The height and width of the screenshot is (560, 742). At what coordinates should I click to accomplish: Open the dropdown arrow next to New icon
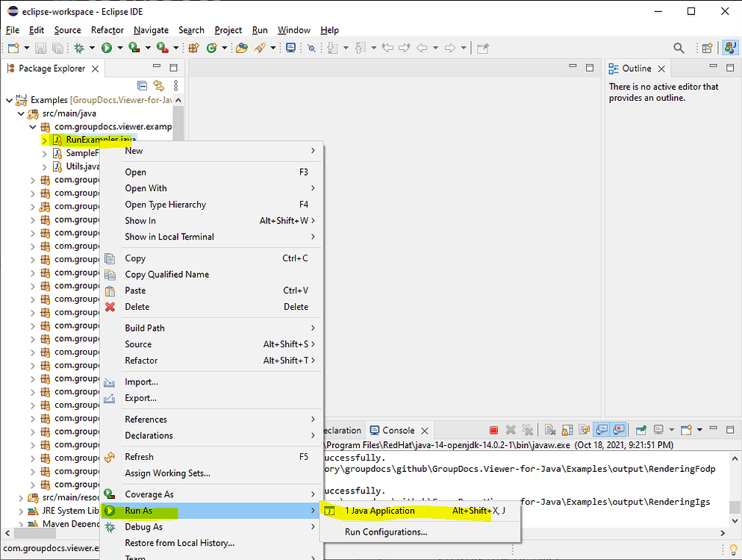click(27, 48)
